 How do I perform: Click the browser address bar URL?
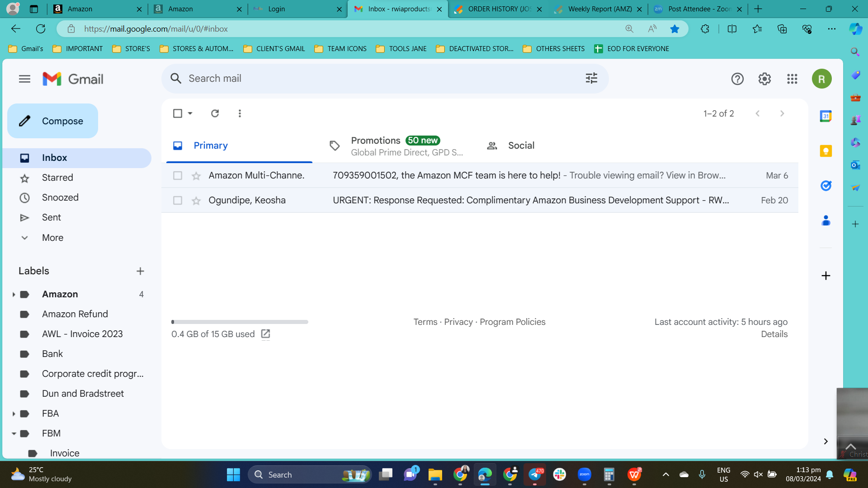[x=156, y=29]
